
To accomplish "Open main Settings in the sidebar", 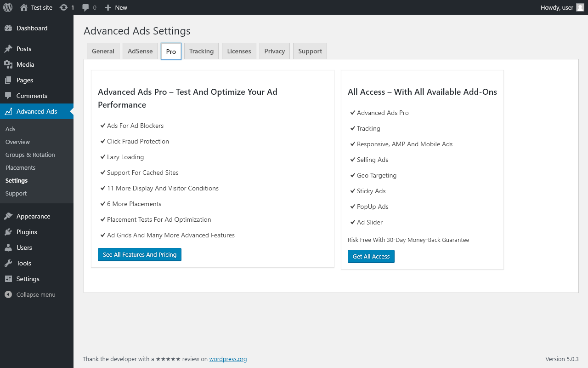I will (x=28, y=279).
